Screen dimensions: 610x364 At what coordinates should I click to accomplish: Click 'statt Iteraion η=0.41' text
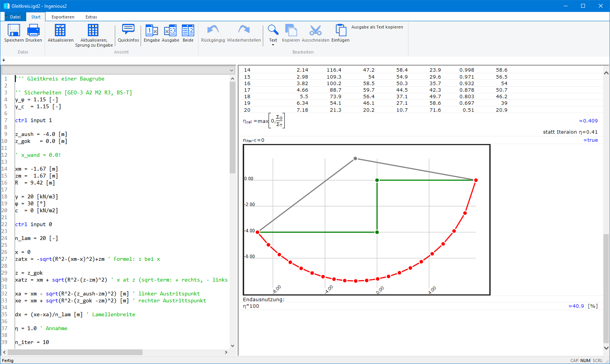[x=570, y=132]
